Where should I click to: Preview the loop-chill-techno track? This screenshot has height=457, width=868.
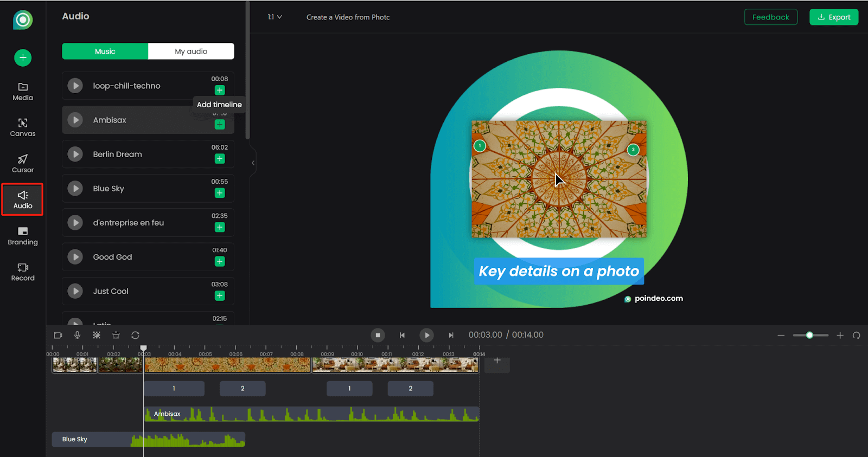point(75,86)
